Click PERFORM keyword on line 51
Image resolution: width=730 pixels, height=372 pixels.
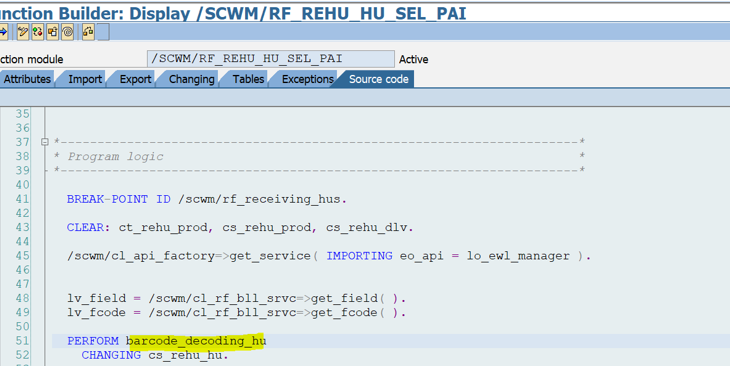[x=93, y=341]
